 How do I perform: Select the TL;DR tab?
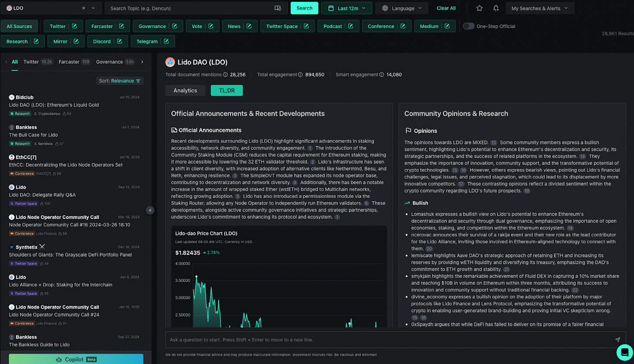coord(227,90)
